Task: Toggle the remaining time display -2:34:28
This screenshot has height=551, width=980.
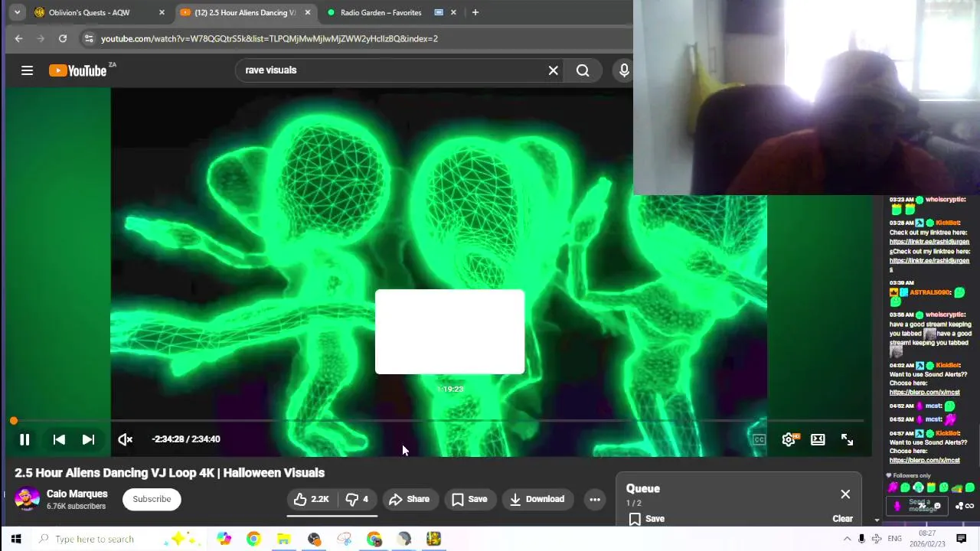Action: coord(186,439)
